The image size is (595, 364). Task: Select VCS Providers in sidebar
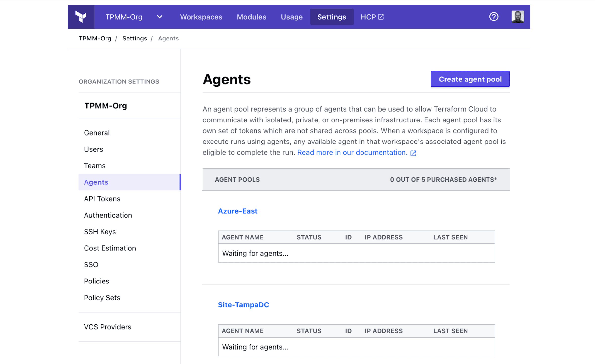click(x=107, y=327)
